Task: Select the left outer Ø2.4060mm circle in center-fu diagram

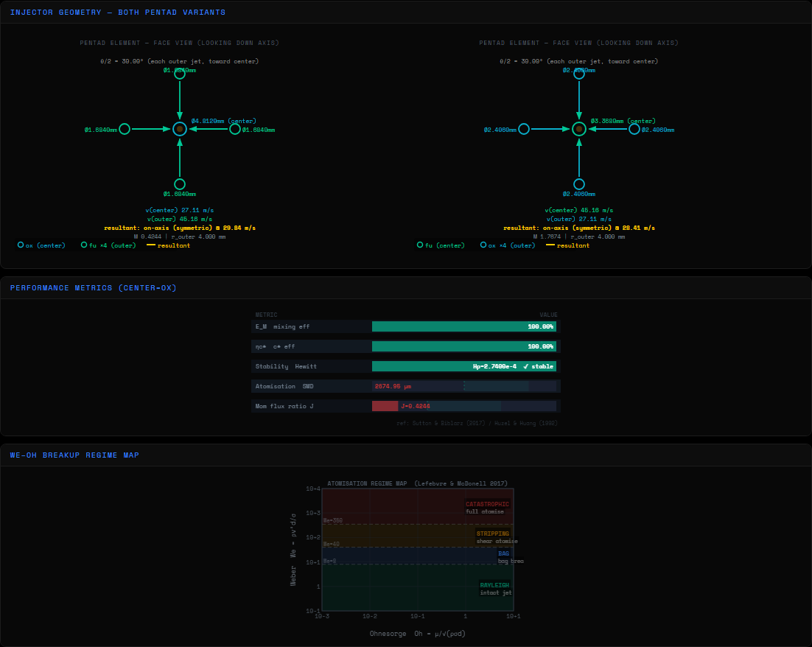Action: click(524, 129)
